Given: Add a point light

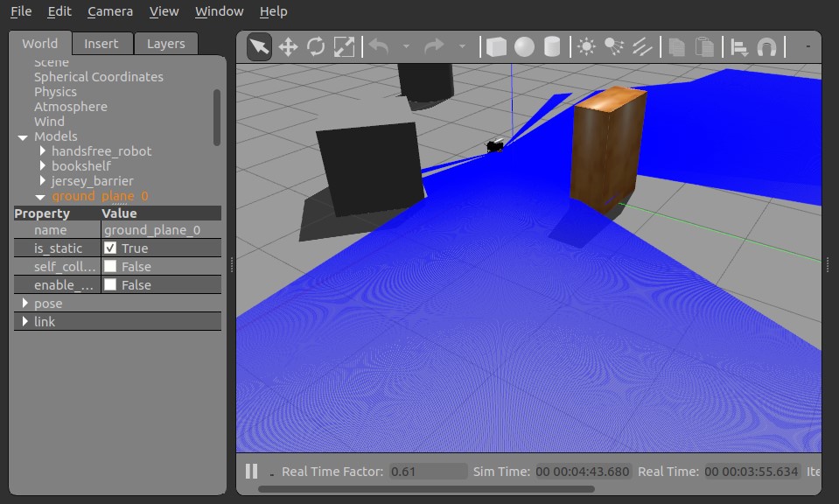Looking at the screenshot, I should (585, 46).
